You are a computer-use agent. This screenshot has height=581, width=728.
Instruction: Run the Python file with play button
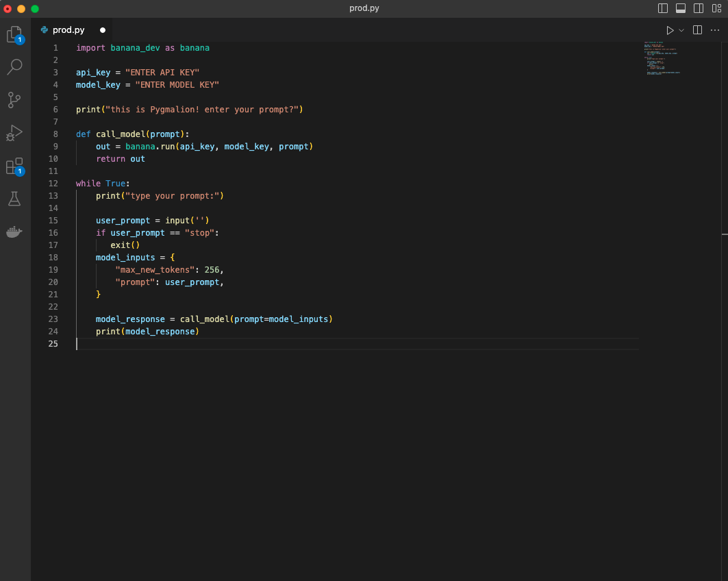(x=670, y=30)
